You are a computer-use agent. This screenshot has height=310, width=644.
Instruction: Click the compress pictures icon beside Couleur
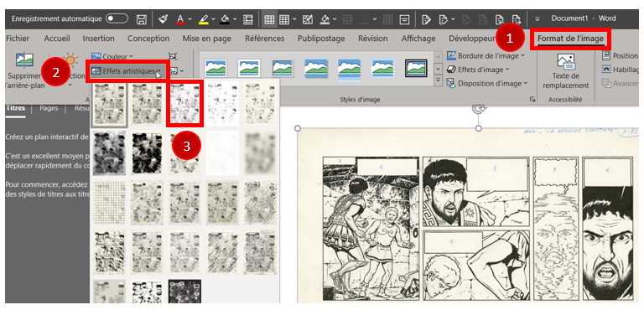(173, 57)
